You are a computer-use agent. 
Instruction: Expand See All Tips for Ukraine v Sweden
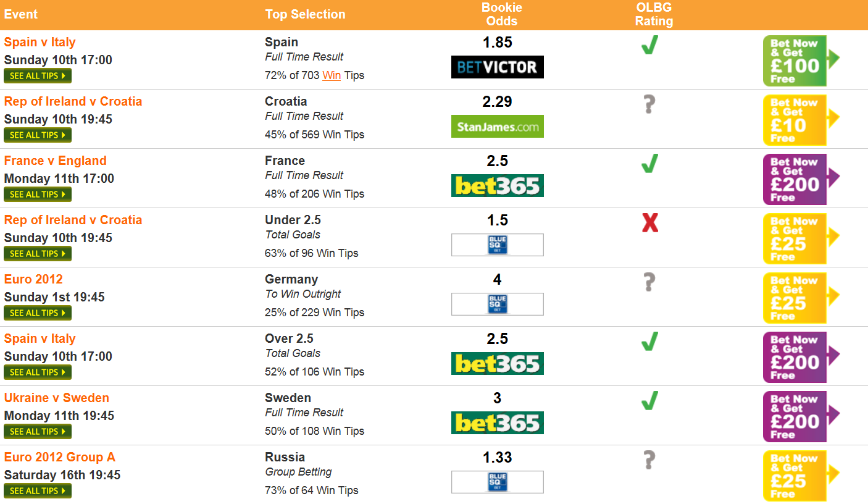tap(38, 432)
